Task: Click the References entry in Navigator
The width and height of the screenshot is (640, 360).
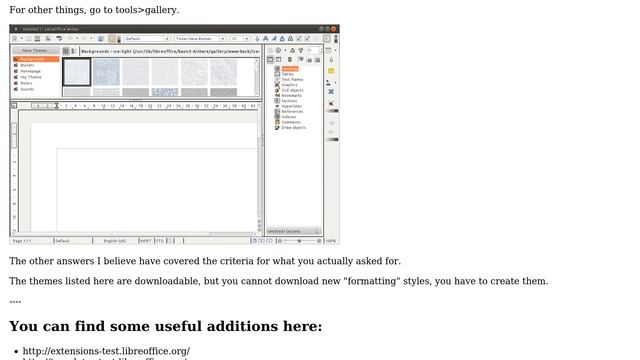Action: [x=292, y=111]
